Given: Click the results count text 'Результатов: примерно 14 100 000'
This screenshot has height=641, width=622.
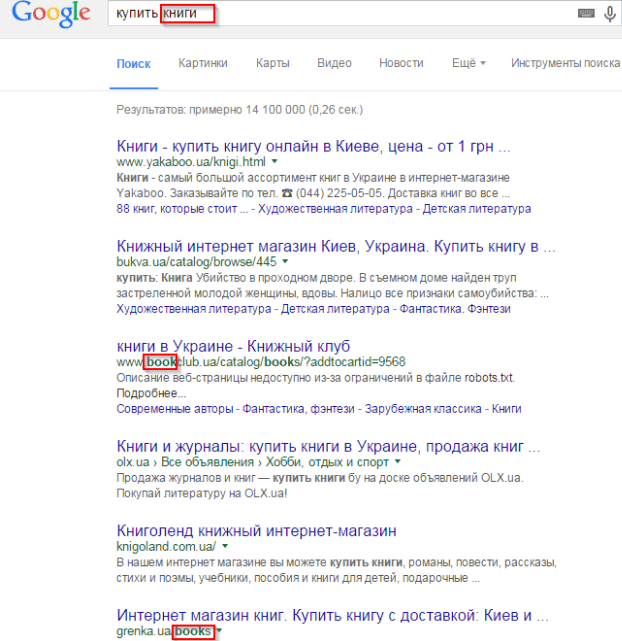Looking at the screenshot, I should pos(210,110).
